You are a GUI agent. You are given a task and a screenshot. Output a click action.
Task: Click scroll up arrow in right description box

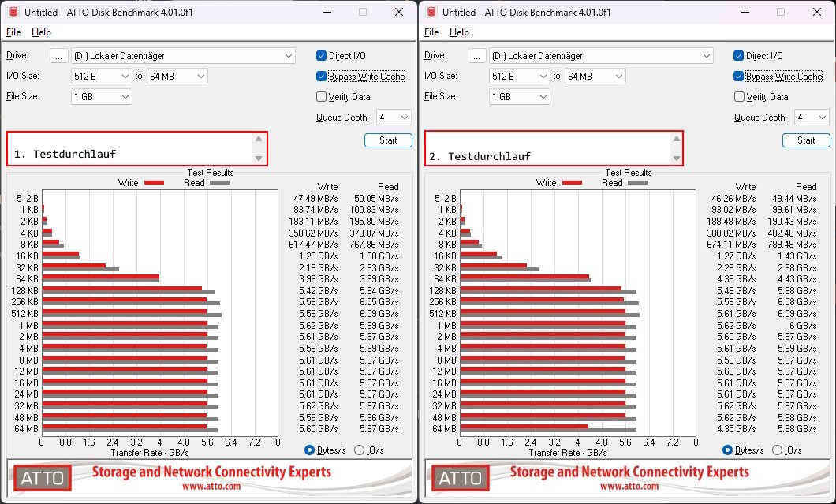tap(677, 139)
